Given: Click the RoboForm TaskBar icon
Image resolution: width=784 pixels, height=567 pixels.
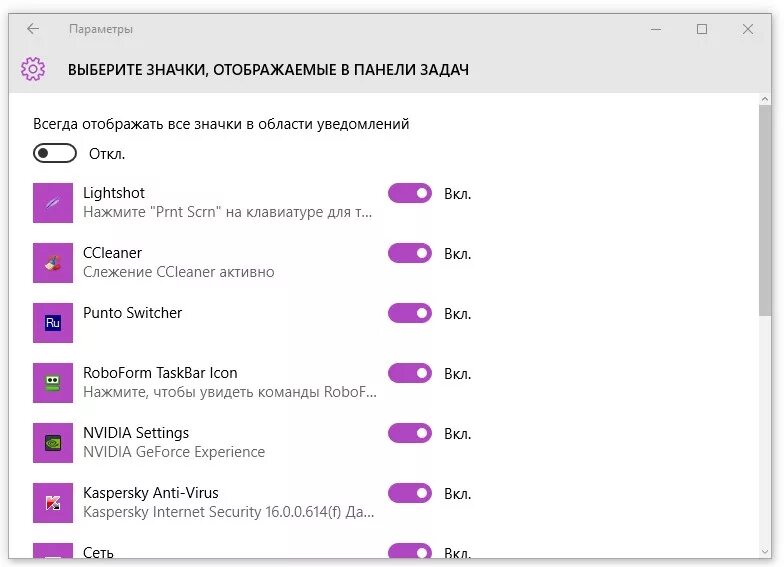Looking at the screenshot, I should point(53,383).
